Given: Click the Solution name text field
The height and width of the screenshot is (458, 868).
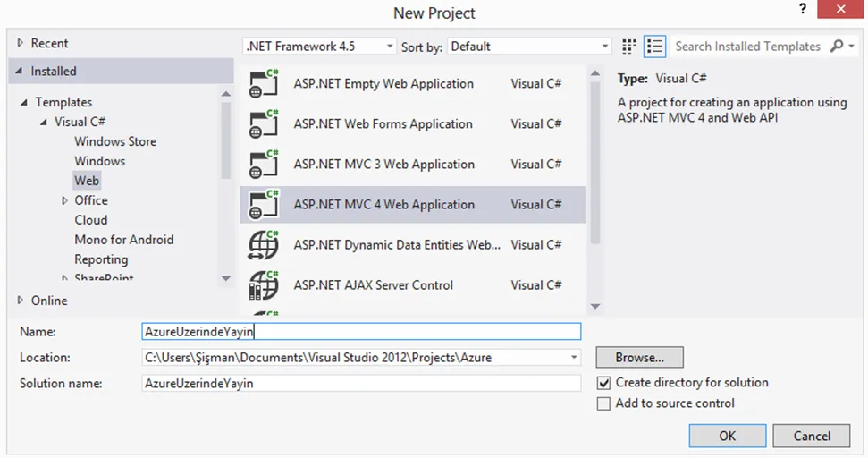Looking at the screenshot, I should (x=361, y=383).
